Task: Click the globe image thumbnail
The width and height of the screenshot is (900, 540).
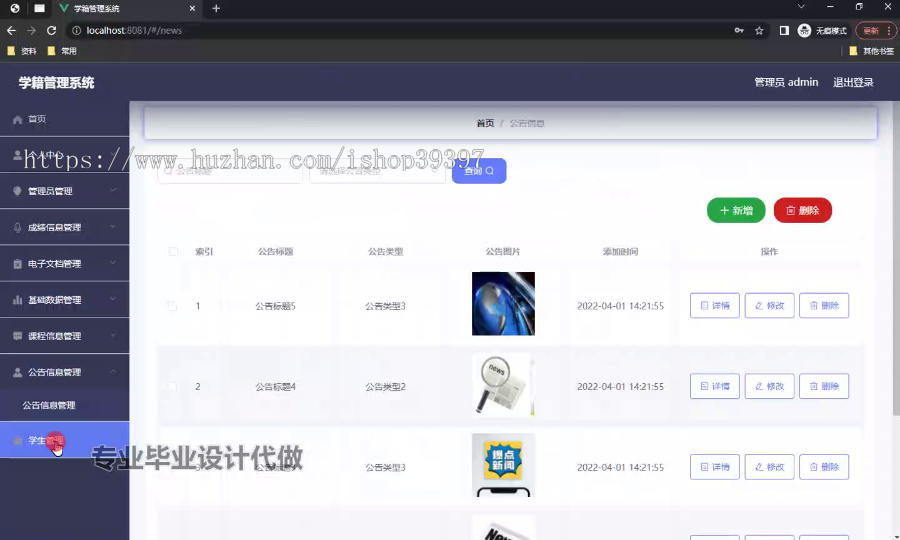Action: coord(503,304)
